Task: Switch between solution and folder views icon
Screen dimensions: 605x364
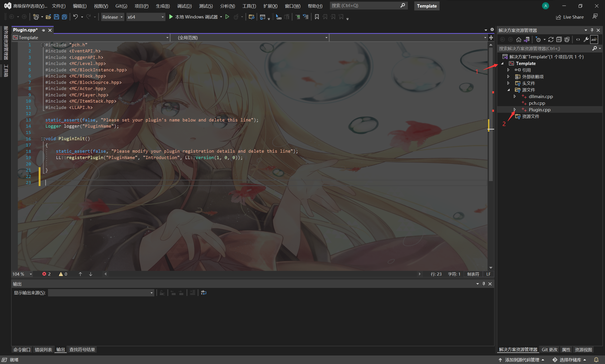Action: pos(527,39)
